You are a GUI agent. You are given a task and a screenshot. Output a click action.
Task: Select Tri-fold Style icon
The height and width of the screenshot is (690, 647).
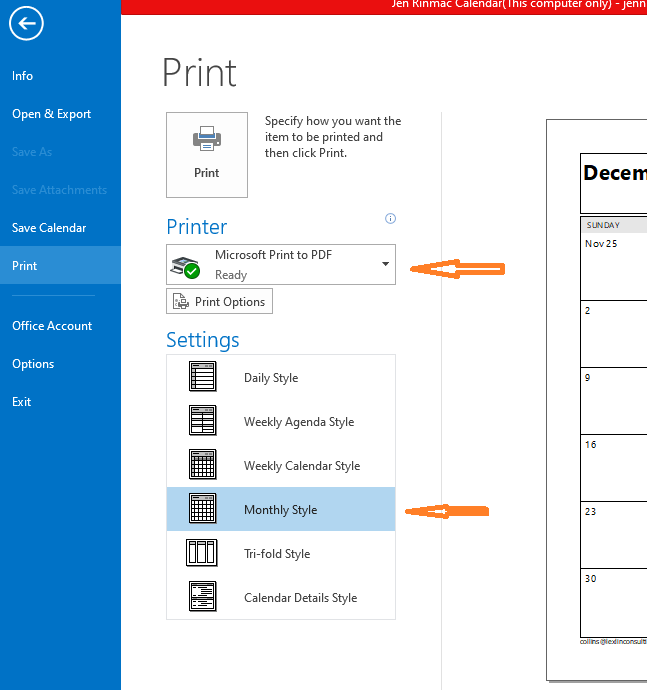tap(202, 553)
